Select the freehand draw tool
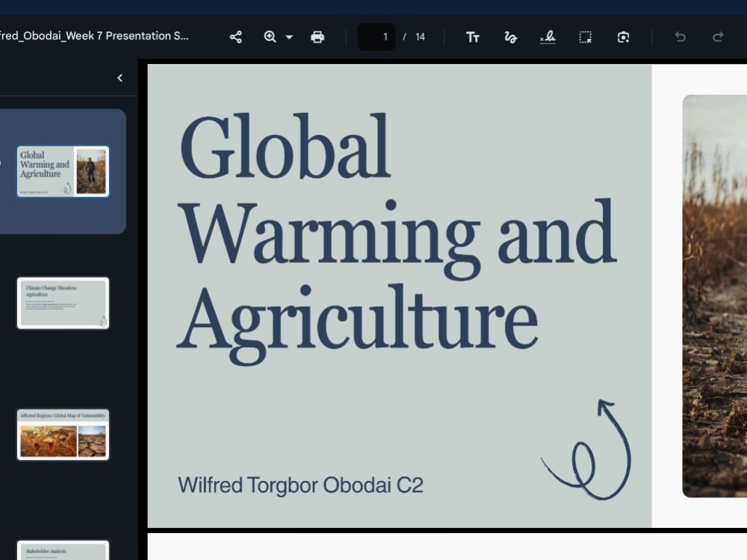 [x=510, y=37]
